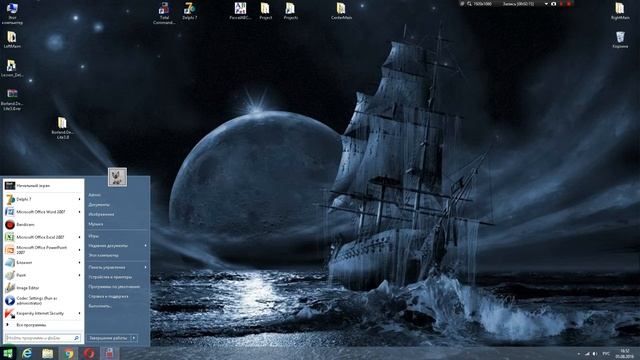The width and height of the screenshot is (640, 360).
Task: Click the volume icon in system tray
Action: 595,353
